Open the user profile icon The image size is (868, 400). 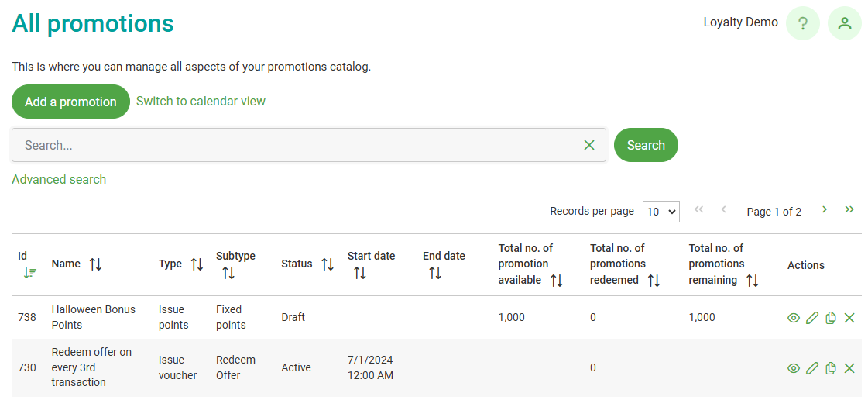tap(844, 23)
